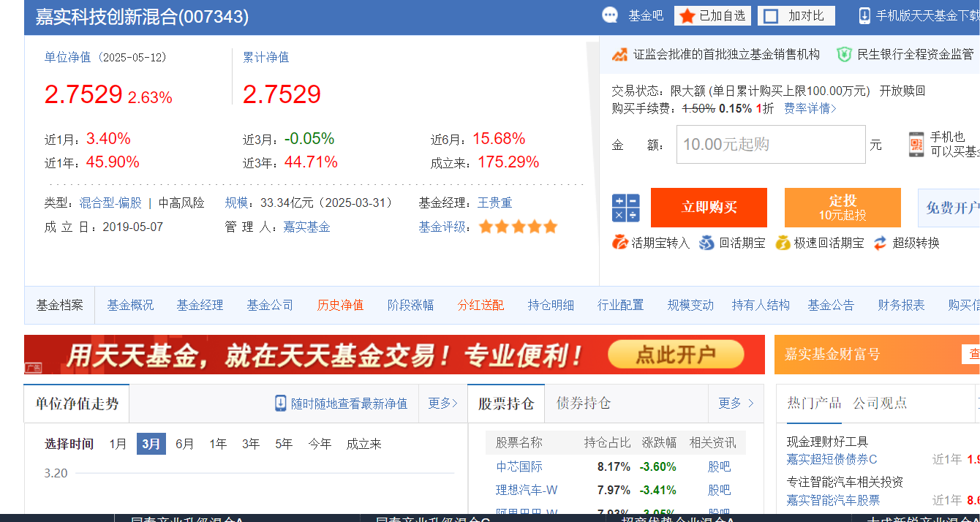Click the 金额 purchase amount input field

(771, 144)
